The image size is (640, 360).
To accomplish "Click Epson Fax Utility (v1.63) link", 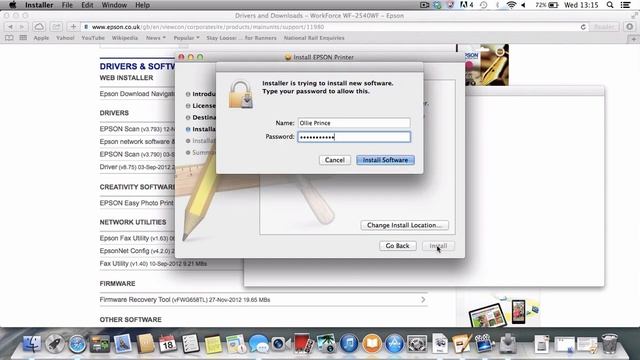I will coord(137,238).
